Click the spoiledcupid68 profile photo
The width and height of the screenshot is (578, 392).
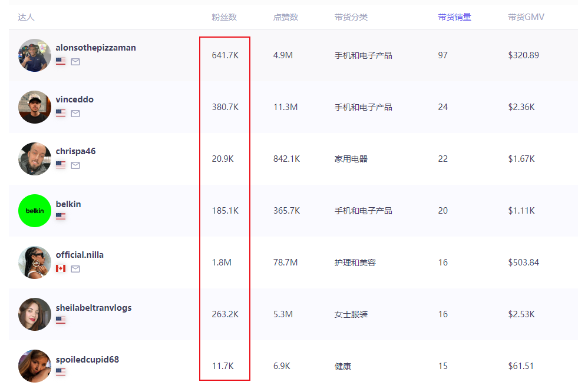coord(35,366)
